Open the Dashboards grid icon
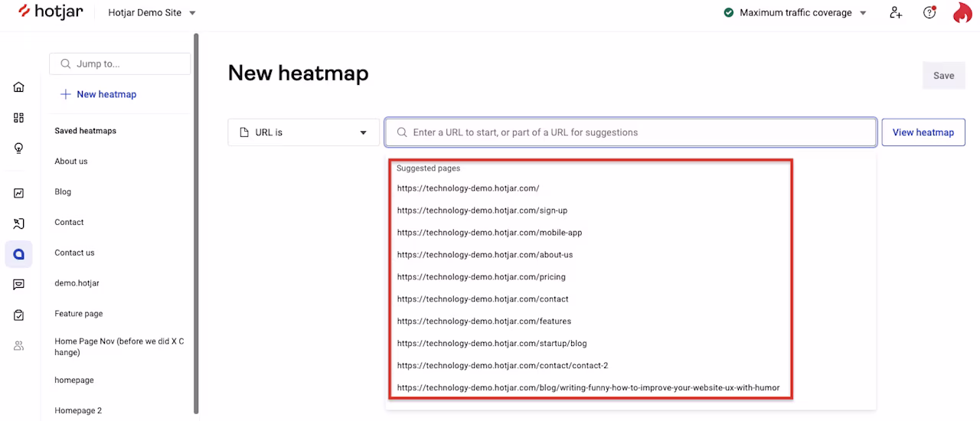 tap(18, 118)
